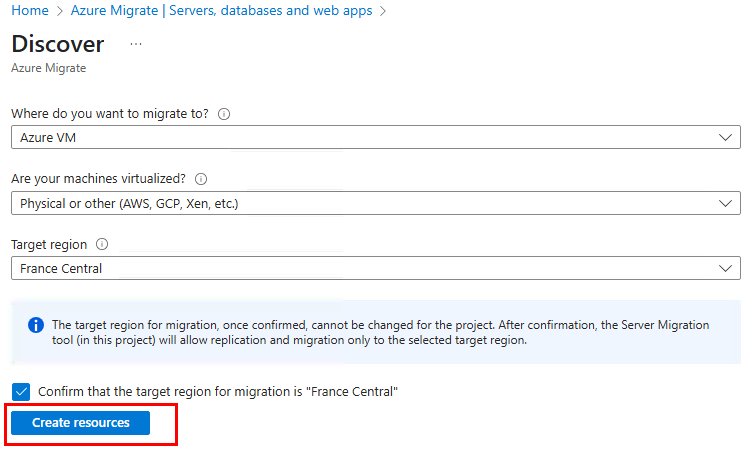Viewport: 752px width, 458px height.
Task: Click the target region warning message text
Action: (380, 332)
